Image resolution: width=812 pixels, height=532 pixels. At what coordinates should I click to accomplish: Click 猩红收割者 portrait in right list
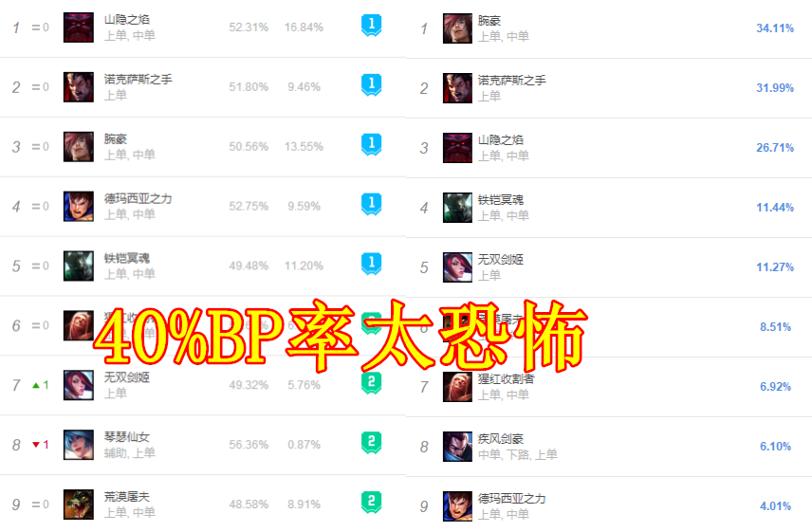(x=458, y=387)
